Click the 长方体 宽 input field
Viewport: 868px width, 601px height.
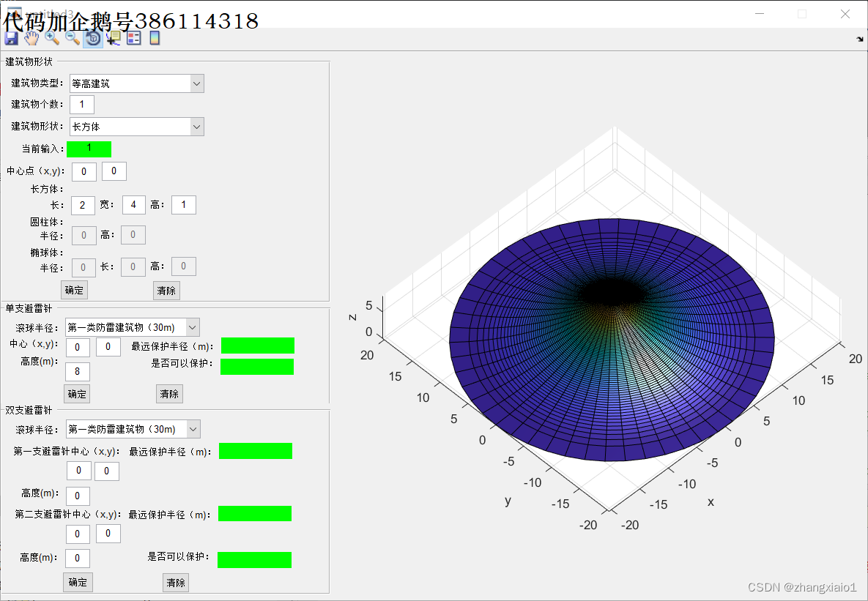pyautogui.click(x=134, y=205)
